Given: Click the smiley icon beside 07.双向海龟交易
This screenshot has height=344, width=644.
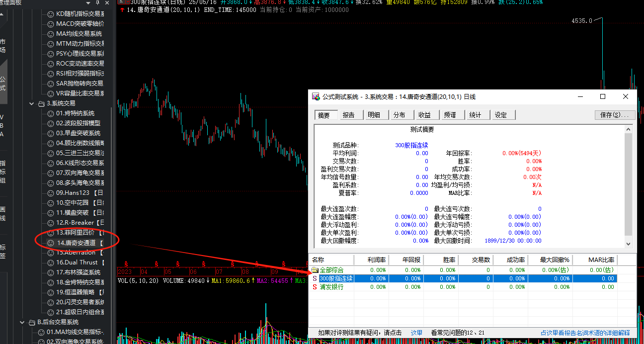Looking at the screenshot, I should [51, 173].
